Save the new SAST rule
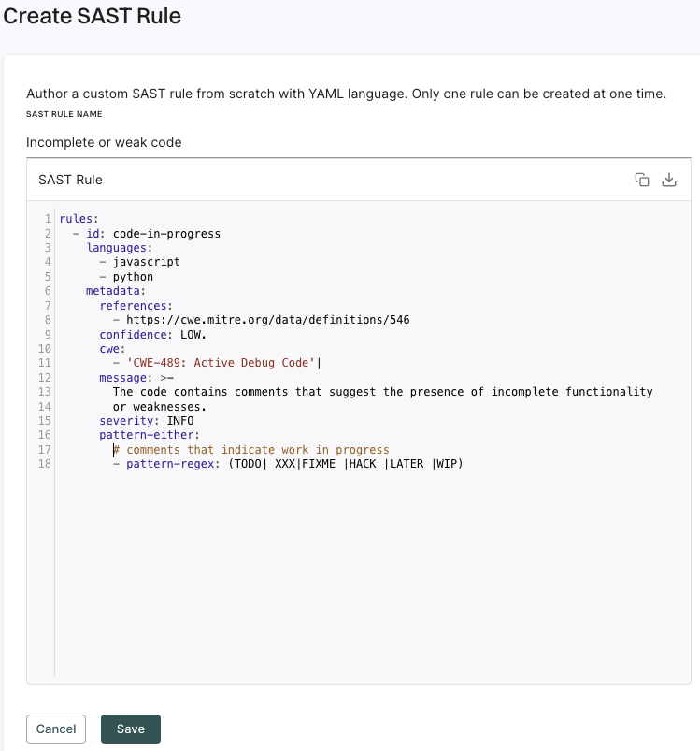The height and width of the screenshot is (751, 700). tap(130, 729)
